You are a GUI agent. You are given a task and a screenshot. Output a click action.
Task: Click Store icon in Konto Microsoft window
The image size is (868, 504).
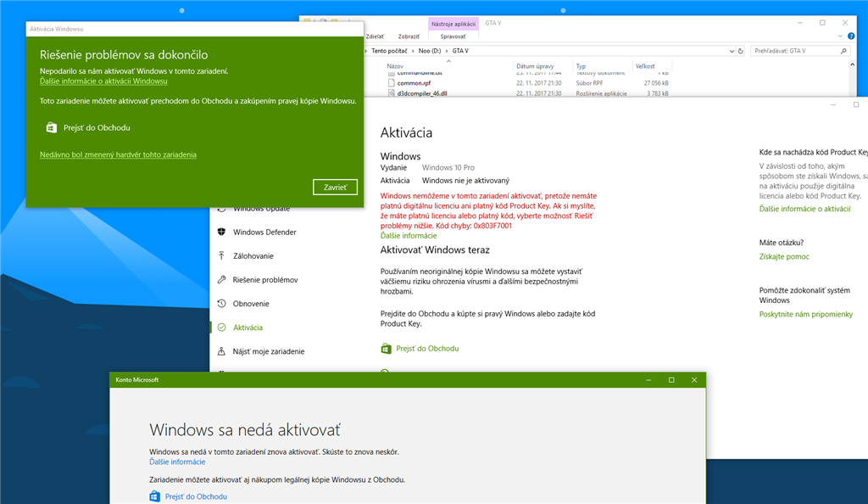pyautogui.click(x=154, y=496)
